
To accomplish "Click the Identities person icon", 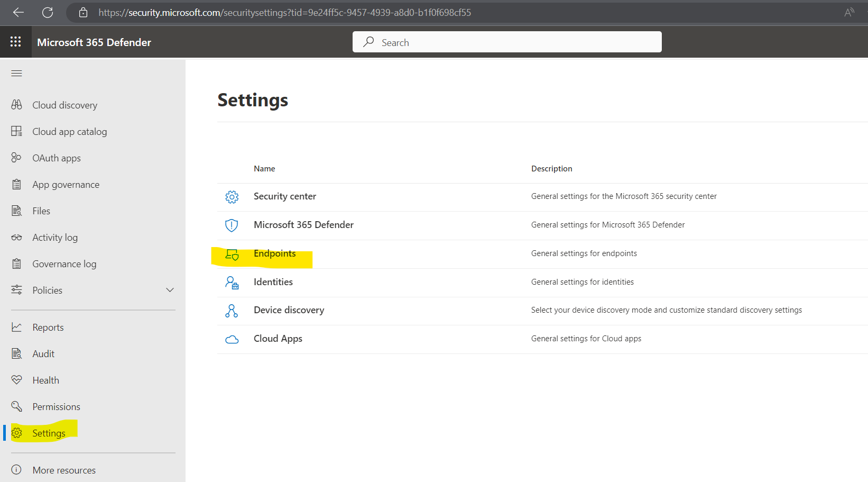I will [x=232, y=283].
